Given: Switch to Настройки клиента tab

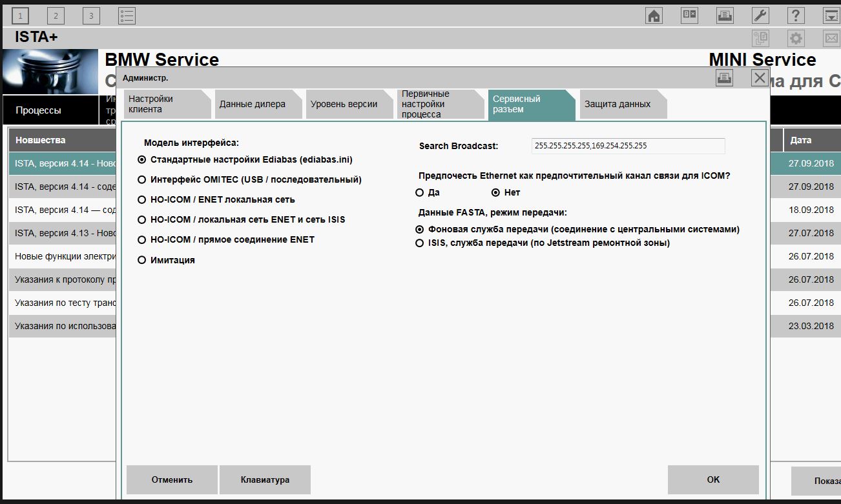Looking at the screenshot, I should [x=167, y=104].
